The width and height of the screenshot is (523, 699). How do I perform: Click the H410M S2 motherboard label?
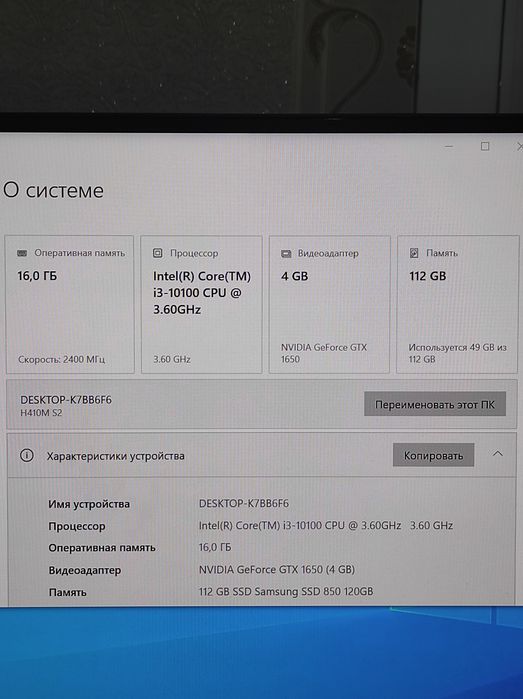41,413
